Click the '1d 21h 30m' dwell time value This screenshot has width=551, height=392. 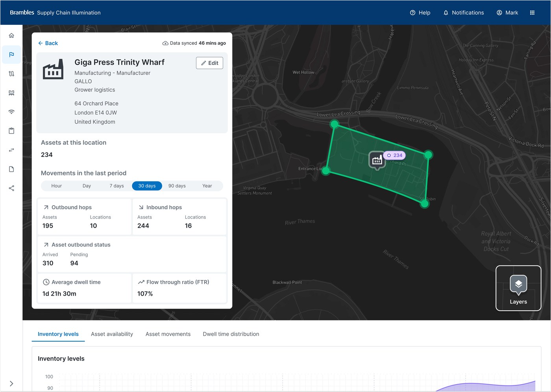coord(59,294)
